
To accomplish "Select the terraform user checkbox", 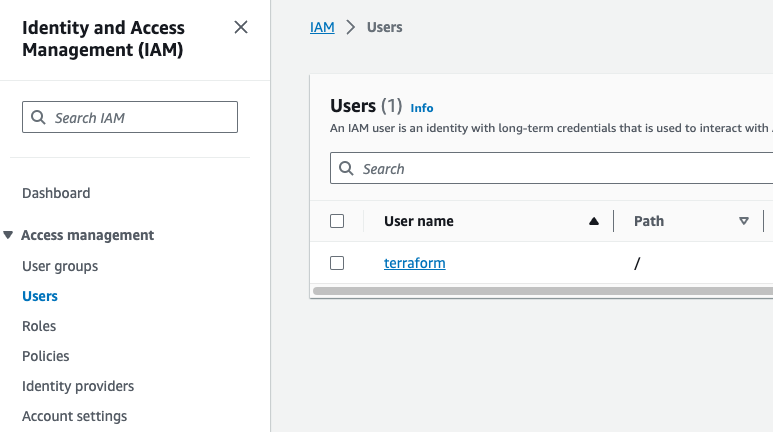I will [x=337, y=263].
